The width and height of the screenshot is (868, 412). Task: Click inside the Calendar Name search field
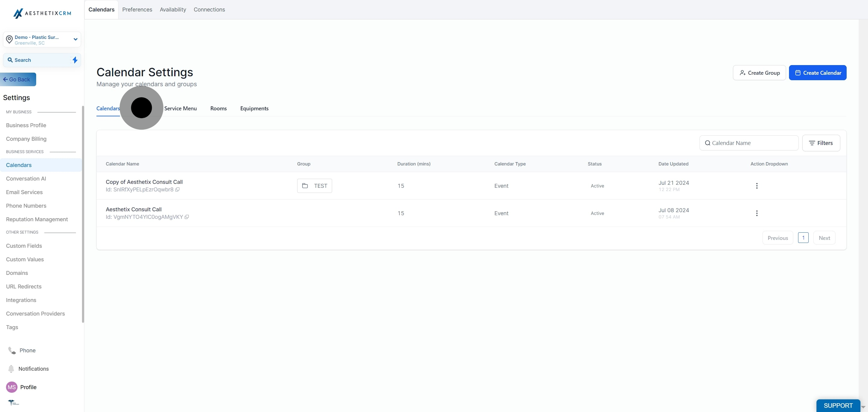click(748, 143)
